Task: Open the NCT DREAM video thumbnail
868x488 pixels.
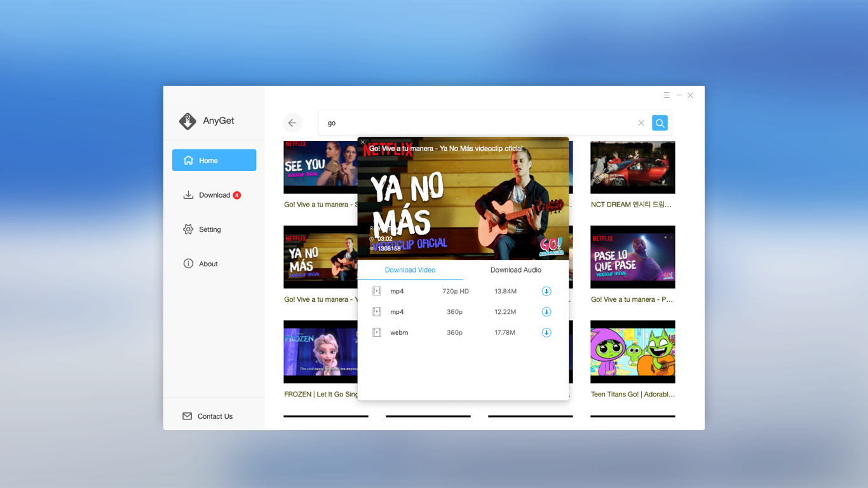Action: pos(633,167)
